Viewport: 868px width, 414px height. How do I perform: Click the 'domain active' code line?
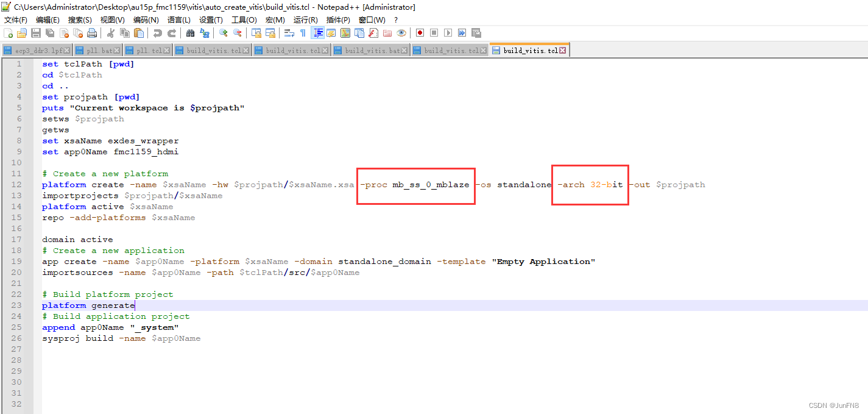point(77,240)
